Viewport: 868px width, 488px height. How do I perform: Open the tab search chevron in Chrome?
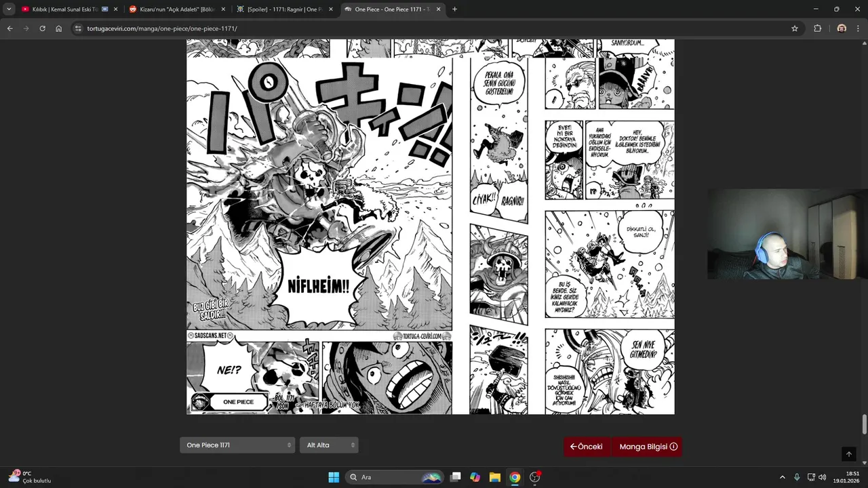click(9, 9)
